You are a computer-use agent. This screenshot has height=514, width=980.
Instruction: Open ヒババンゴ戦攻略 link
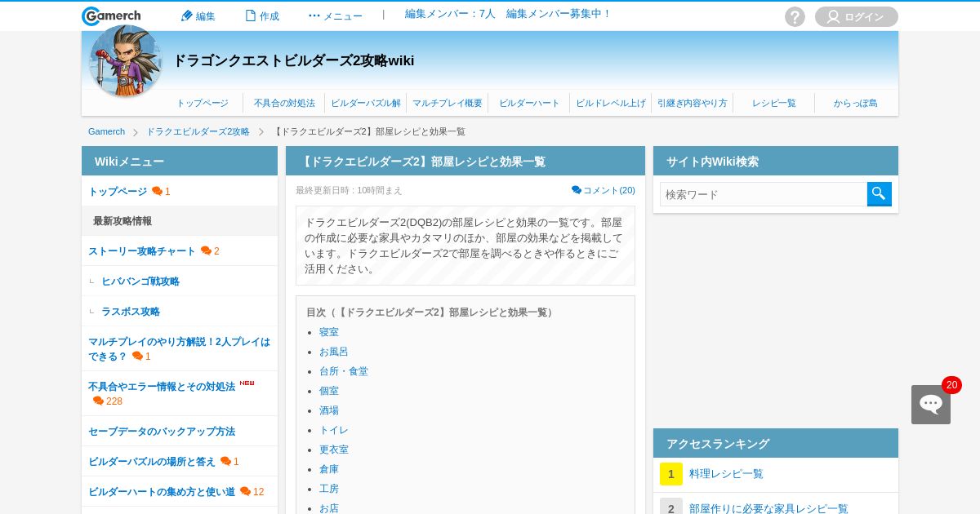click(140, 281)
